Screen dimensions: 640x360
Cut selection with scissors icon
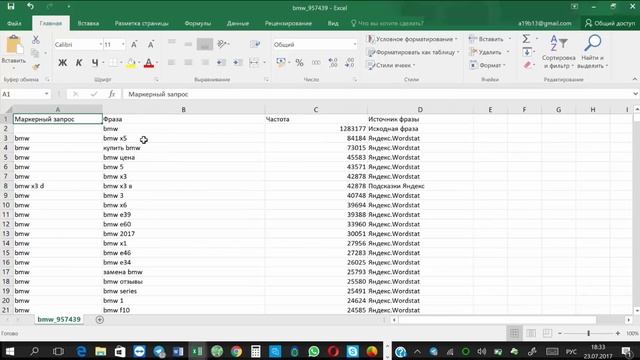[x=36, y=40]
